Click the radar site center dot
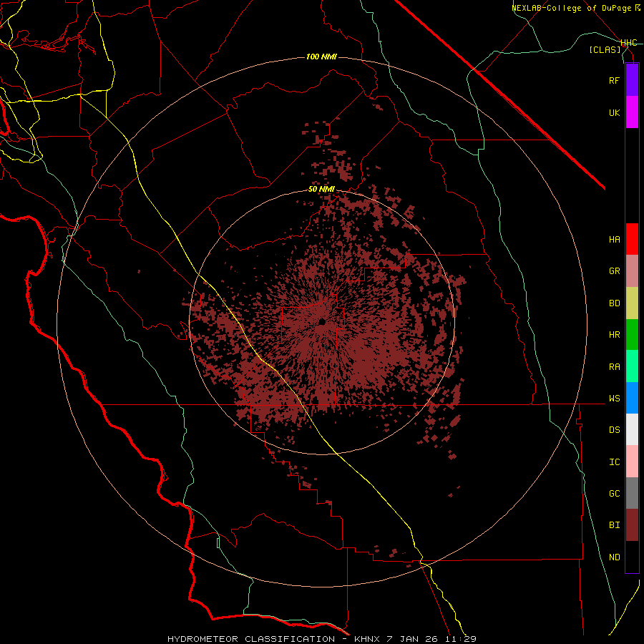Screen dimensions: 644x644 tap(322, 321)
